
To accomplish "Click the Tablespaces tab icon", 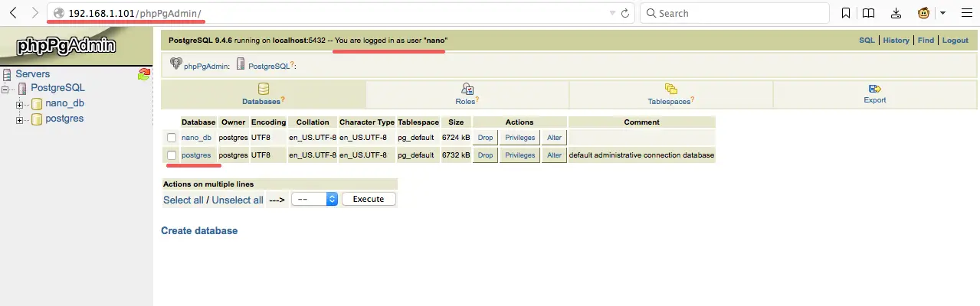I will 671,89.
